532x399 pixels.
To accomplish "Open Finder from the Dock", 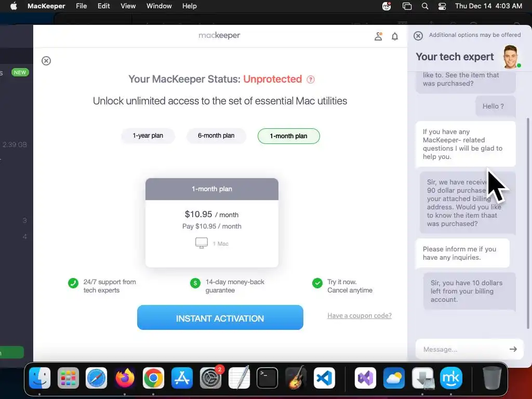I will [x=39, y=378].
